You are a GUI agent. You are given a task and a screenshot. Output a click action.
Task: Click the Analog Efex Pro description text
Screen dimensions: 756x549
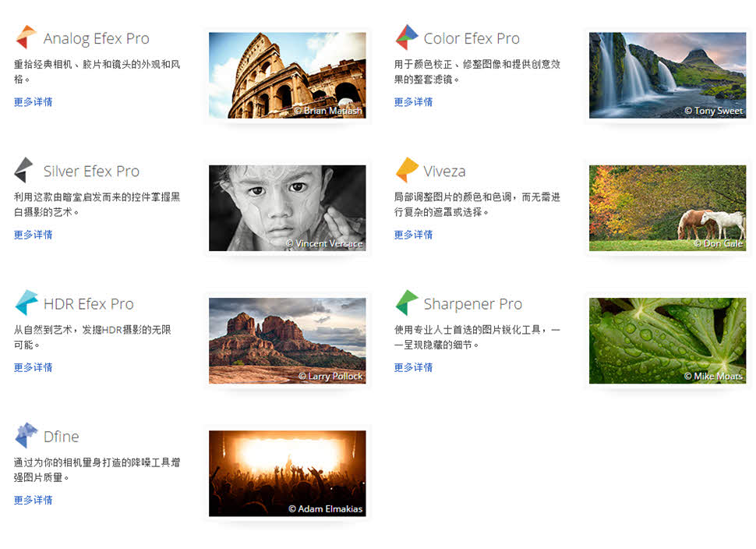click(x=97, y=72)
